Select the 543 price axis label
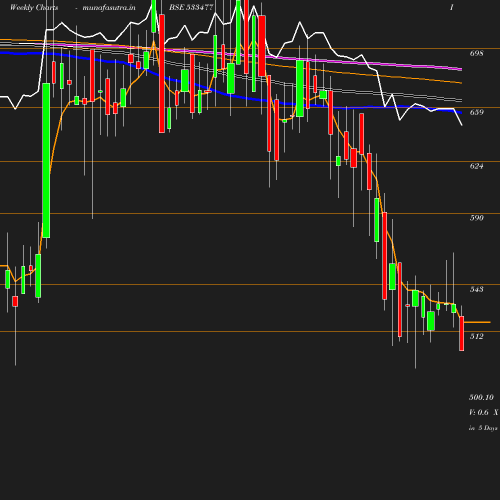The height and width of the screenshot is (500, 500). tap(476, 289)
